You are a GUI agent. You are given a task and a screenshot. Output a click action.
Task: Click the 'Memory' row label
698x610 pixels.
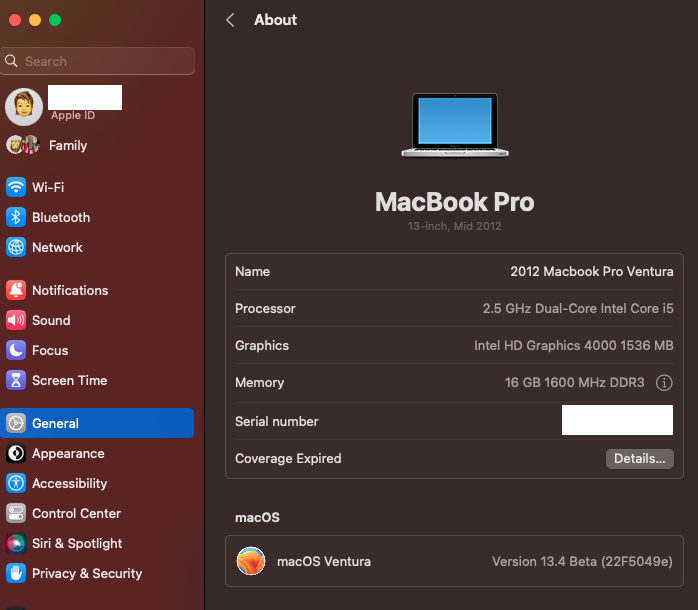pos(260,382)
